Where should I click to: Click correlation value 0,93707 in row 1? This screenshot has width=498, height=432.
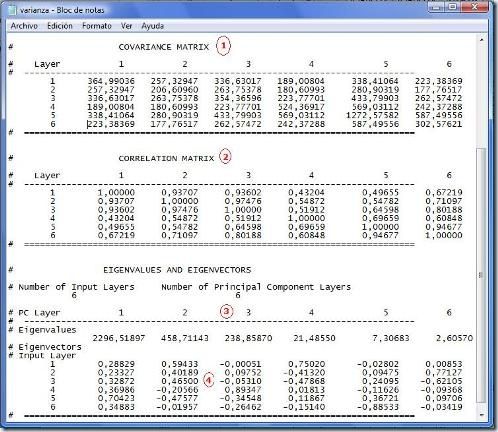[x=180, y=192]
